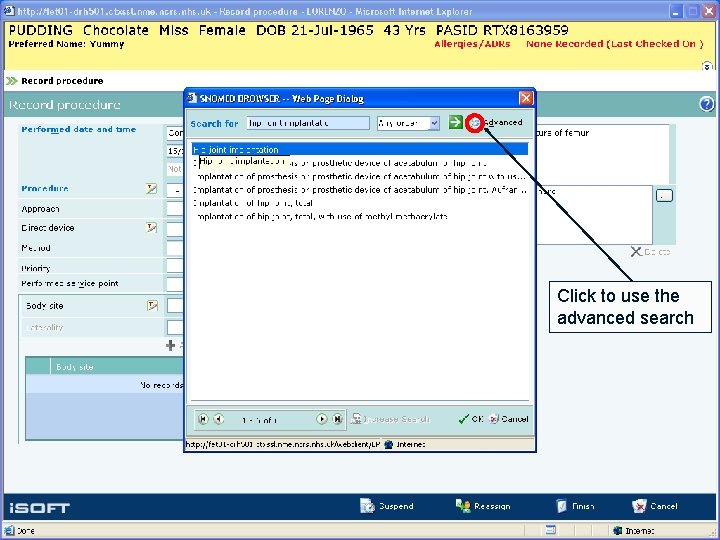The width and height of the screenshot is (720, 540).
Task: Click the Body site edit icon
Action: pos(152,305)
